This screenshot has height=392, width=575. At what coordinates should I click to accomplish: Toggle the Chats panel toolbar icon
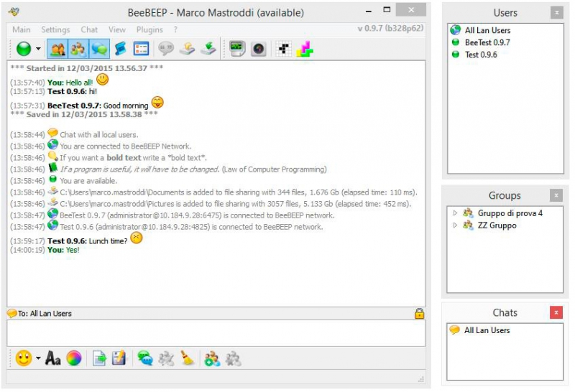[99, 49]
